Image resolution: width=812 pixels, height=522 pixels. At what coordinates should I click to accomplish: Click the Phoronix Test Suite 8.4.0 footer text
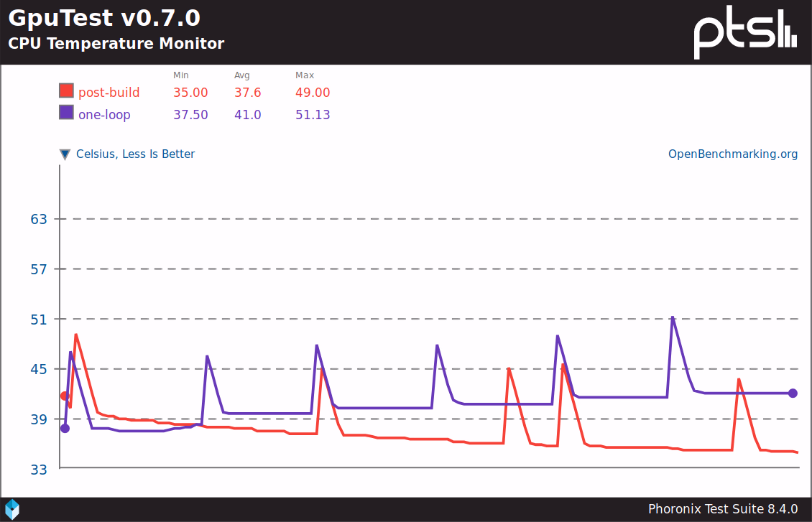[x=723, y=509]
